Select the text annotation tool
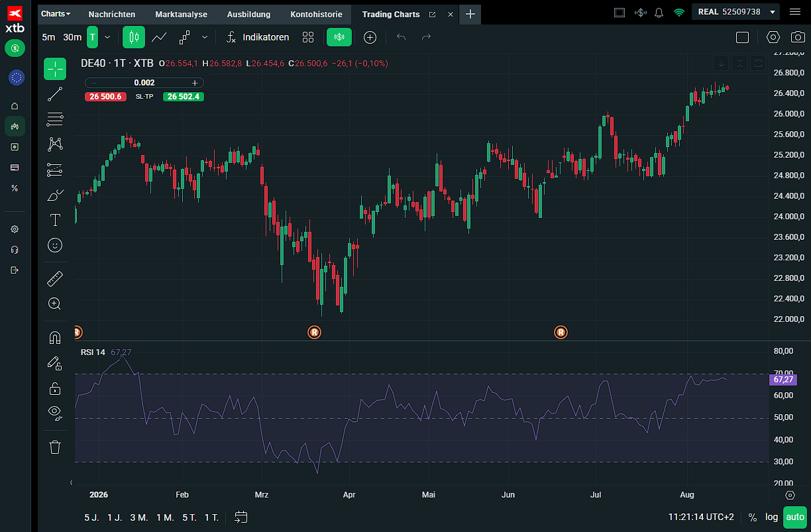811x532 pixels. click(55, 220)
